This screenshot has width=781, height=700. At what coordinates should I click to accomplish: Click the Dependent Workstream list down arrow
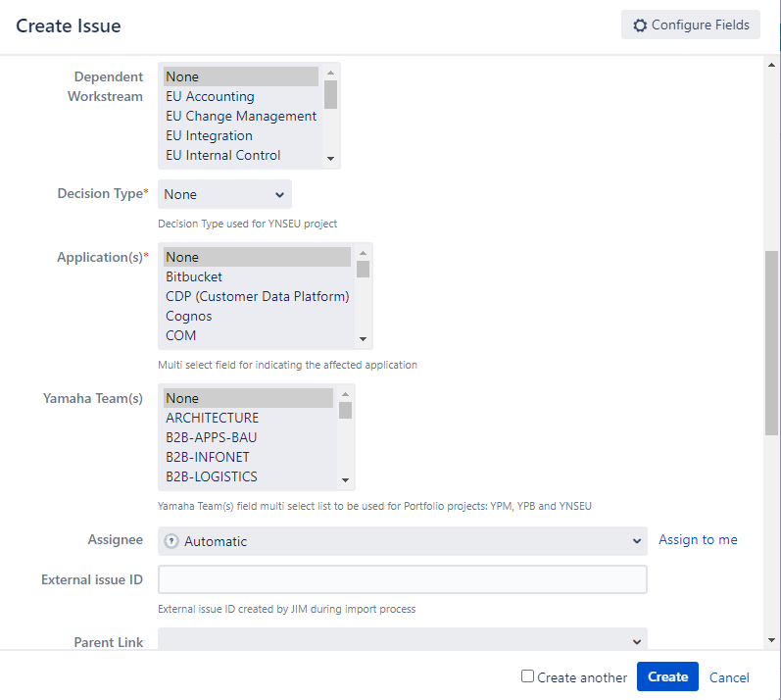(x=330, y=159)
